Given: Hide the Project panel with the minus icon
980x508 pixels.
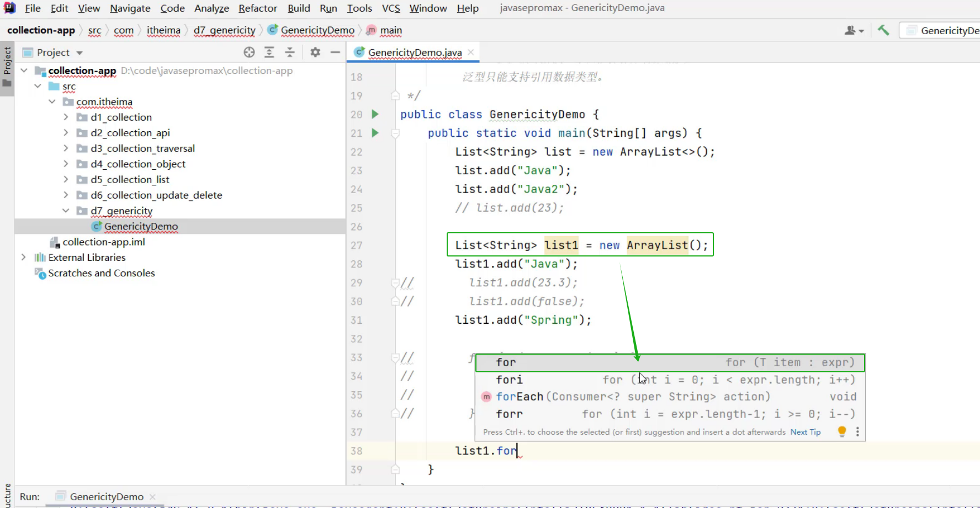Looking at the screenshot, I should 335,52.
